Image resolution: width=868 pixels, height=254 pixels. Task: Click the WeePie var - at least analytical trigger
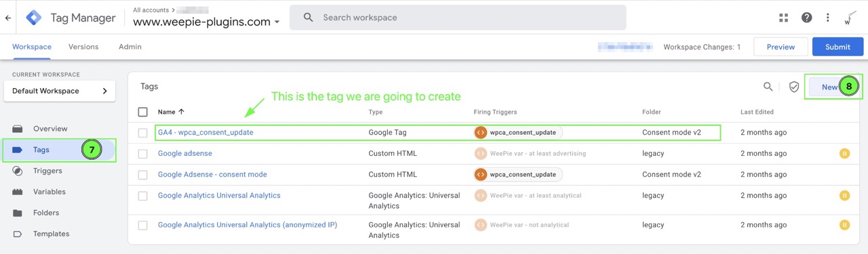coord(528,196)
